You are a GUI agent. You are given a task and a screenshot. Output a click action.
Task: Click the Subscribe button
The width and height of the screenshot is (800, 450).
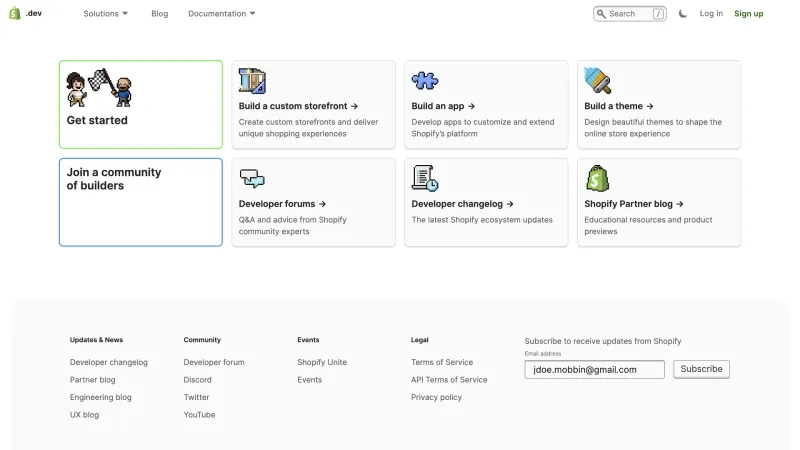click(x=702, y=369)
